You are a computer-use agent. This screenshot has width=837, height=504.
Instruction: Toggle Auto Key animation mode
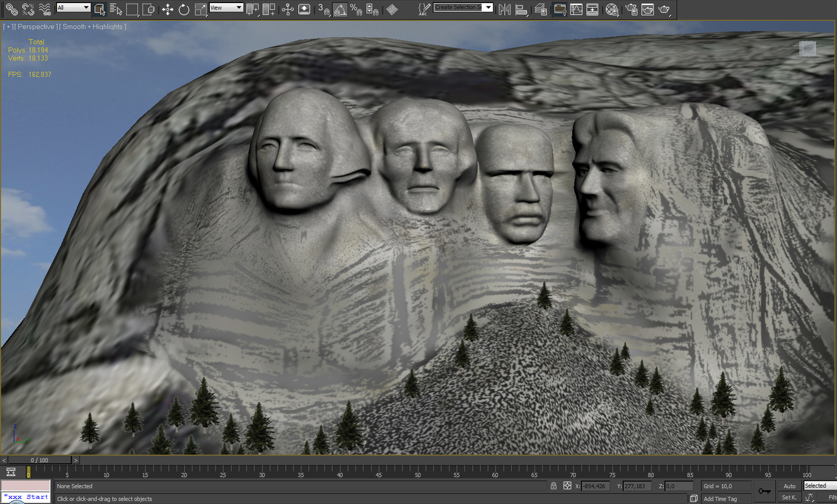(789, 485)
